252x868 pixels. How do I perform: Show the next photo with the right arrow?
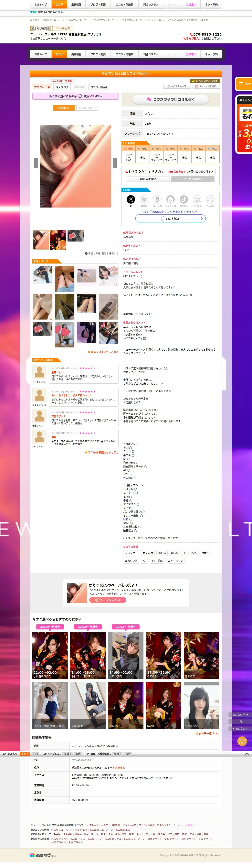(x=115, y=163)
